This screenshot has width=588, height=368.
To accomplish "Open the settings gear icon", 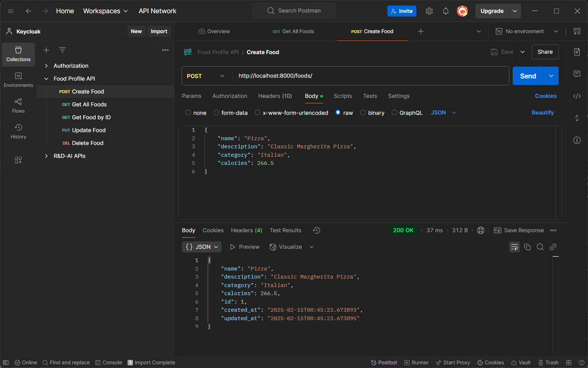I will pyautogui.click(x=429, y=11).
